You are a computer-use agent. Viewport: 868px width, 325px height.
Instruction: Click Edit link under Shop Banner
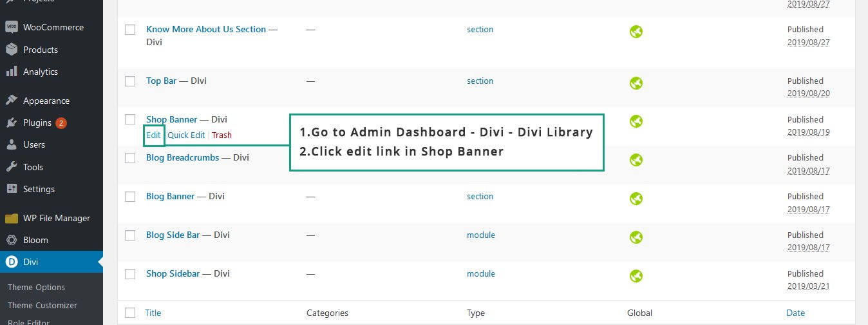(153, 135)
